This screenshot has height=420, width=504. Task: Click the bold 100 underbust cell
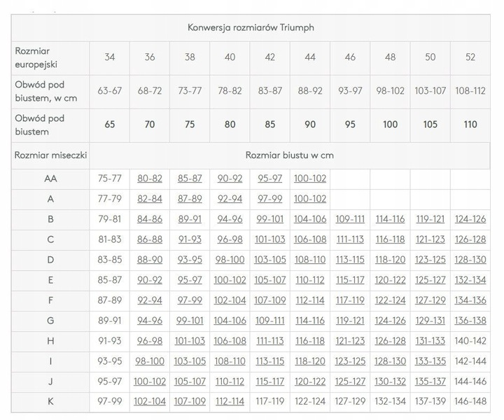[x=390, y=125]
